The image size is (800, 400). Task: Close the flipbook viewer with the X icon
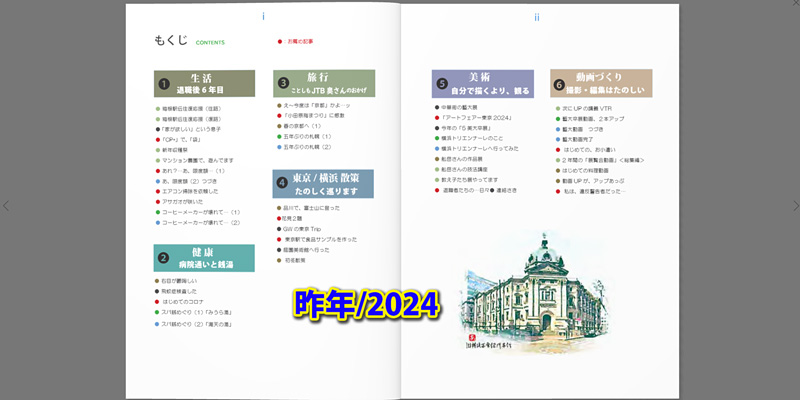795,5
